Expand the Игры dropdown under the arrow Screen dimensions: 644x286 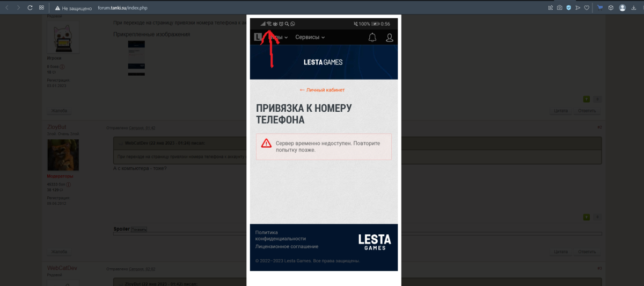[279, 37]
